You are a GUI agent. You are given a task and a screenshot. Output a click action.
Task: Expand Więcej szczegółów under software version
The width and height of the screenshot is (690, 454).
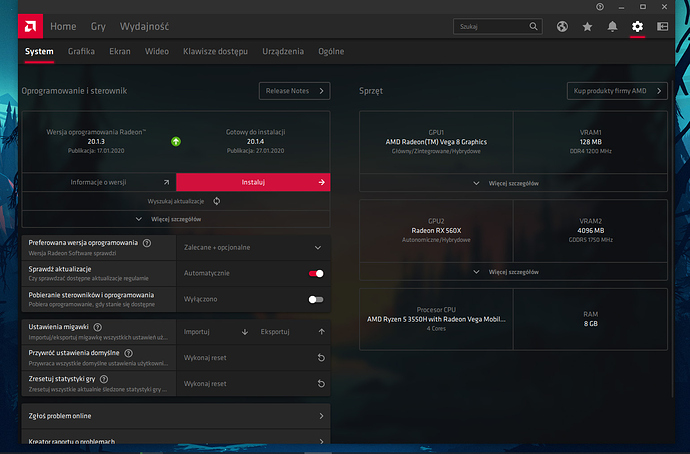click(176, 219)
